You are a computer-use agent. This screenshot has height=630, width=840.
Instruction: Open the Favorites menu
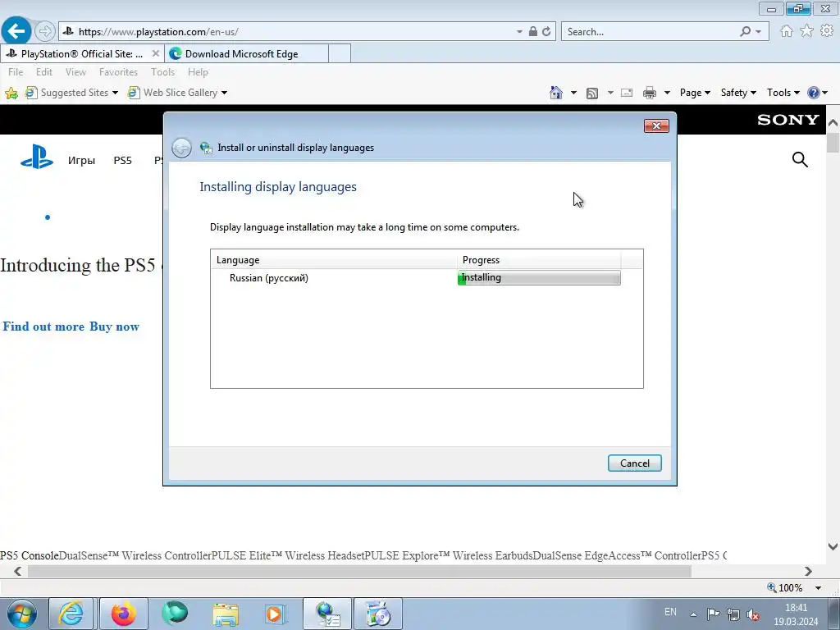tap(118, 72)
